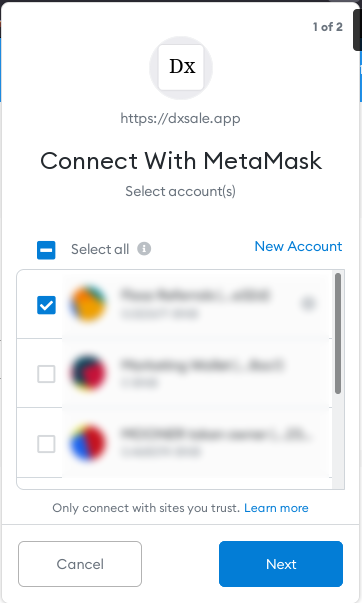
Task: Click the https://dxsale.app URL text
Action: coord(180,118)
